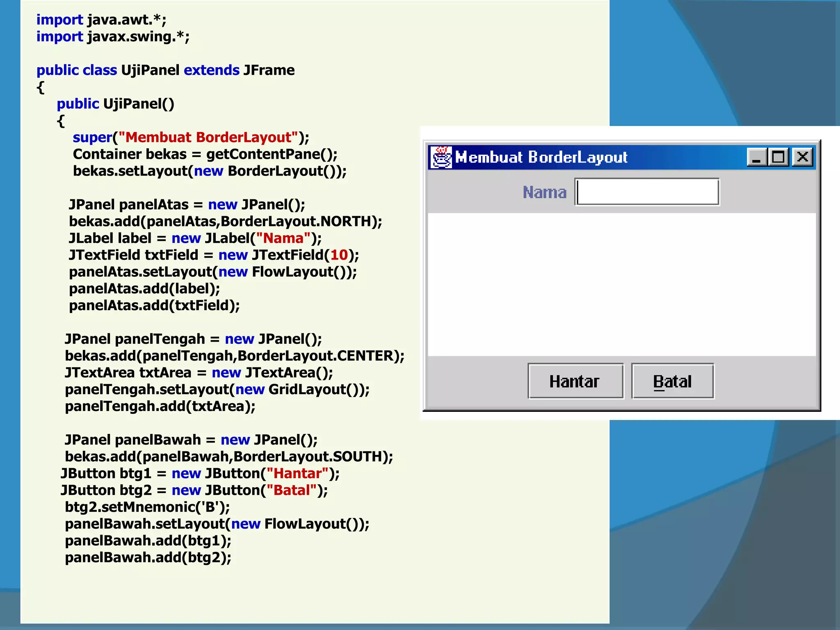
Task: Click the Nama label
Action: pos(544,192)
